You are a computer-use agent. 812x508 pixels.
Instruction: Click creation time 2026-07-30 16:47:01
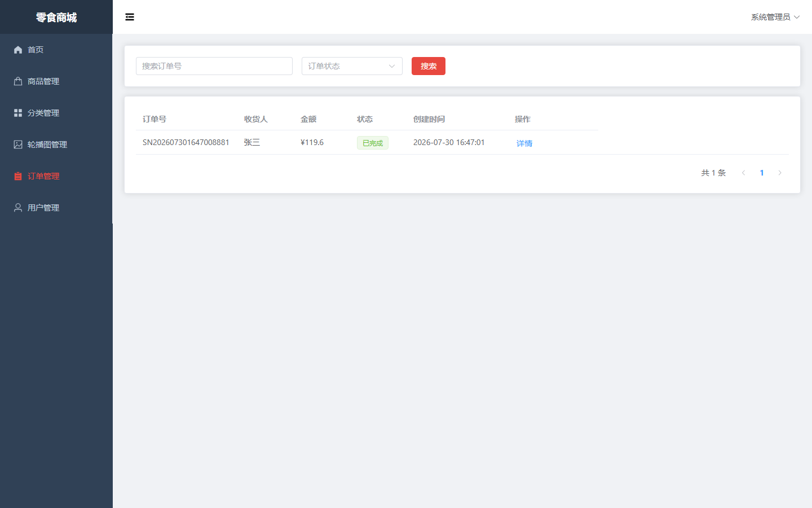[x=449, y=142]
